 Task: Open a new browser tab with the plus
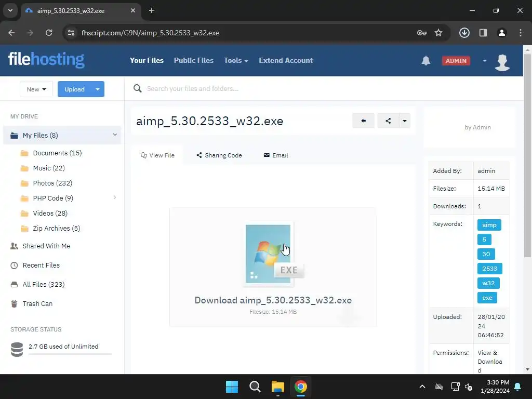tap(152, 10)
